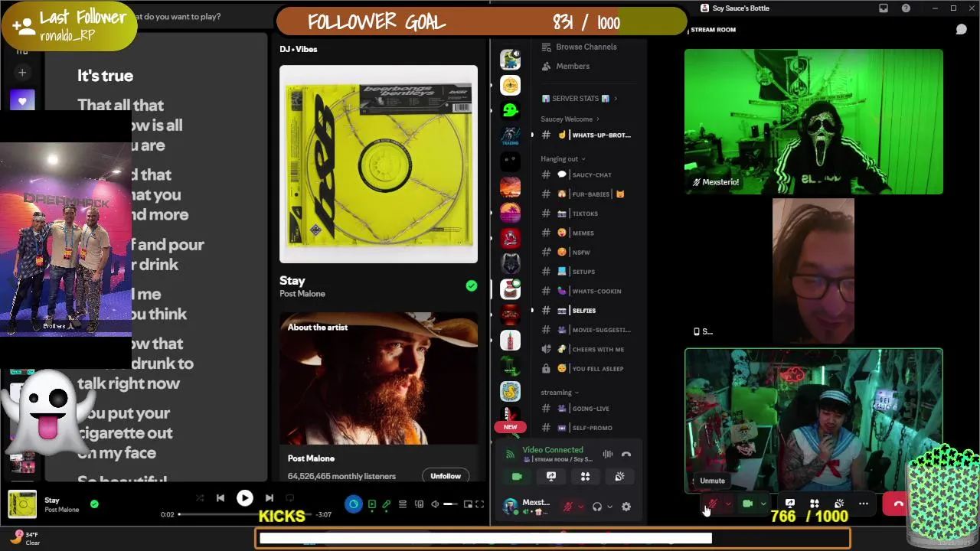980x551 pixels.
Task: Open the whats-up-brot... channel
Action: [x=588, y=135]
